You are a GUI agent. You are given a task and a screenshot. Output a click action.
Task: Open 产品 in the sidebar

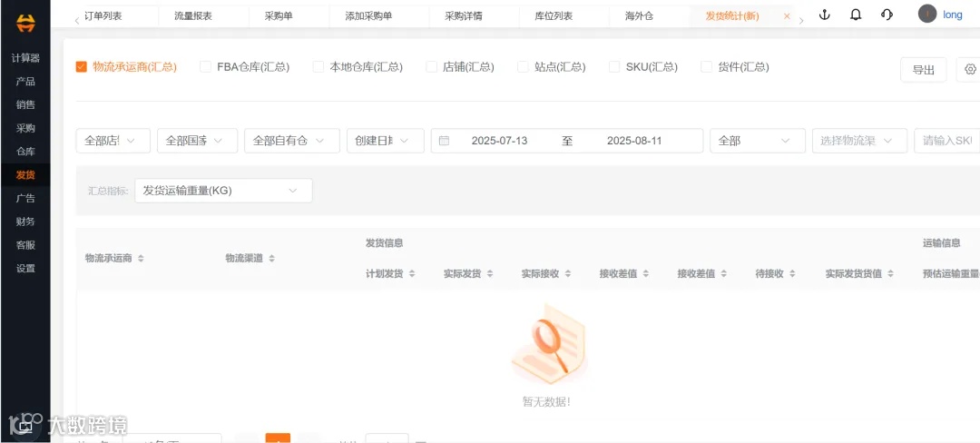[25, 81]
